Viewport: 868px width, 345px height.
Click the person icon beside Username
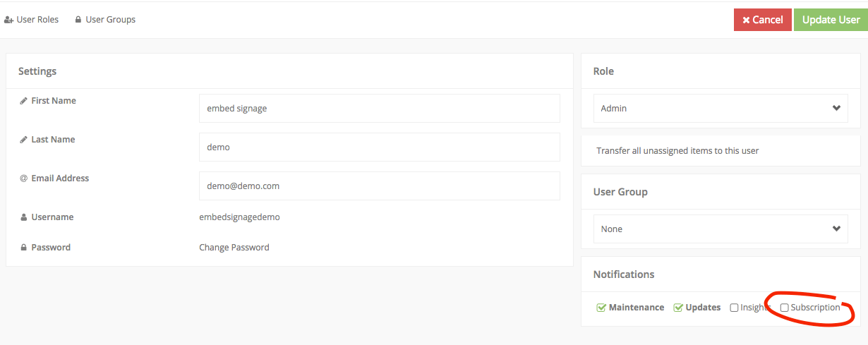coord(23,217)
